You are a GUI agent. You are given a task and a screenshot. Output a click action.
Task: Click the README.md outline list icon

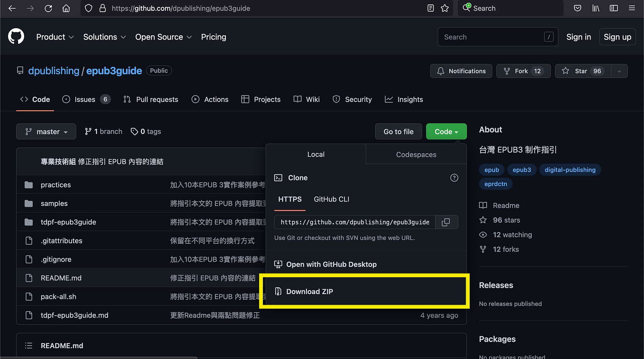pyautogui.click(x=29, y=346)
